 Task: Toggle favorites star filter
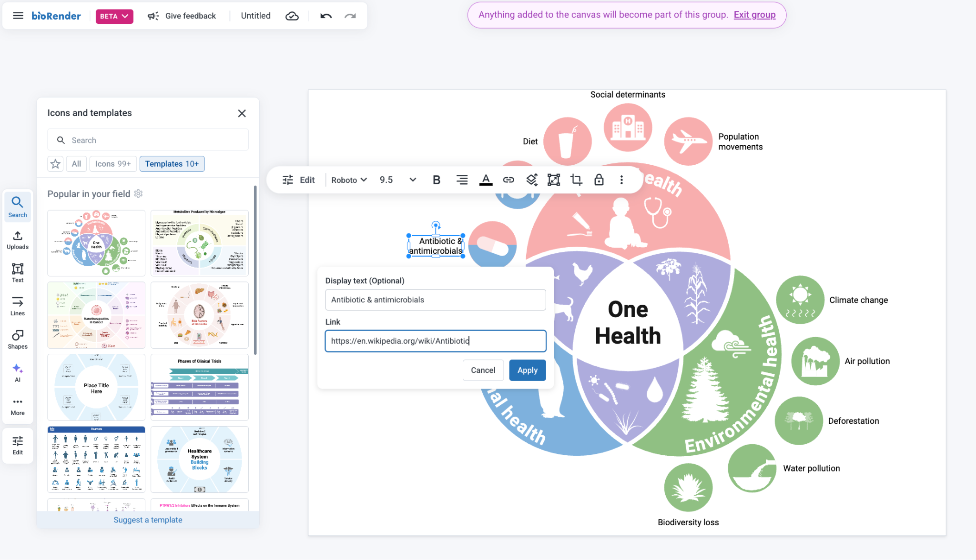tap(55, 164)
